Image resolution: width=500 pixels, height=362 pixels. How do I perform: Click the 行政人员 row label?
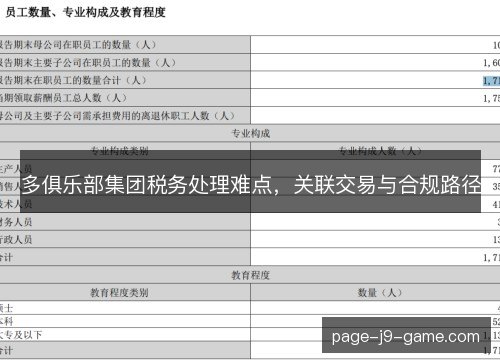click(16, 239)
